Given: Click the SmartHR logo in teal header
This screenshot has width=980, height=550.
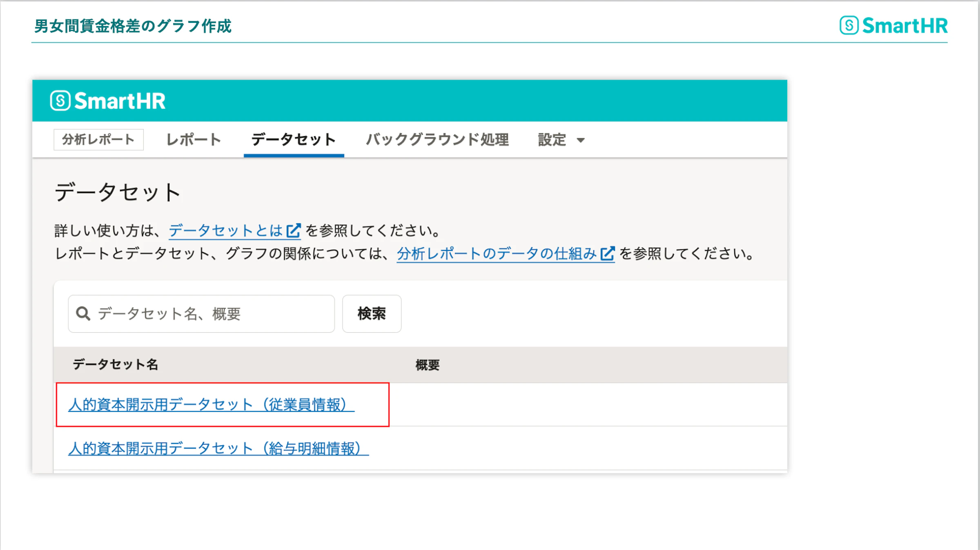Looking at the screenshot, I should 108,101.
